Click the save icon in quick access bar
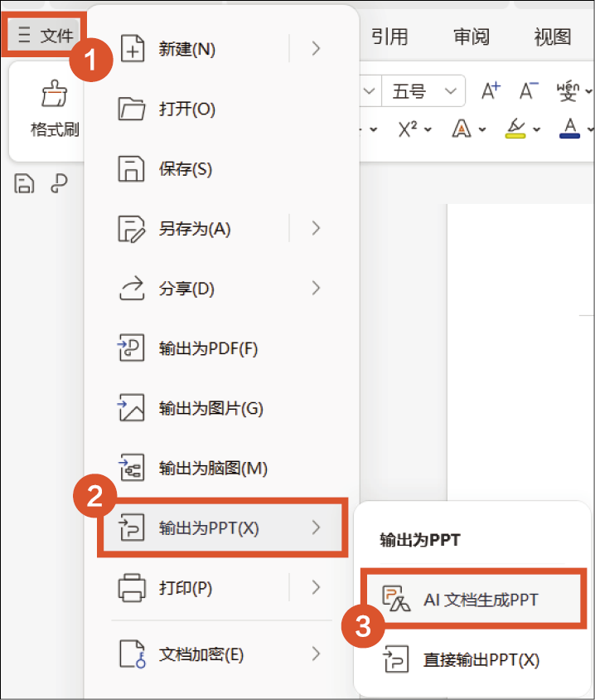595x700 pixels. pos(25,184)
